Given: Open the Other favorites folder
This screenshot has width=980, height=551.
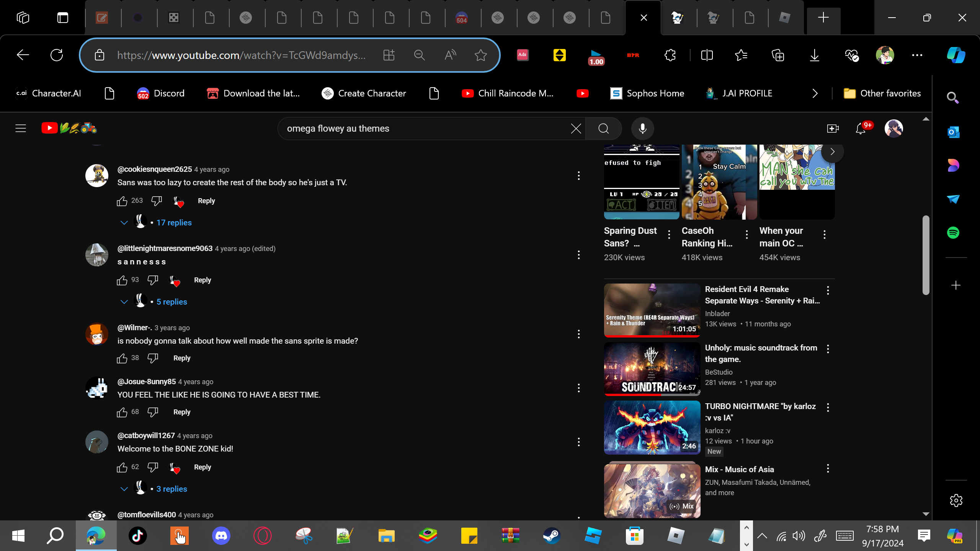Looking at the screenshot, I should (882, 93).
